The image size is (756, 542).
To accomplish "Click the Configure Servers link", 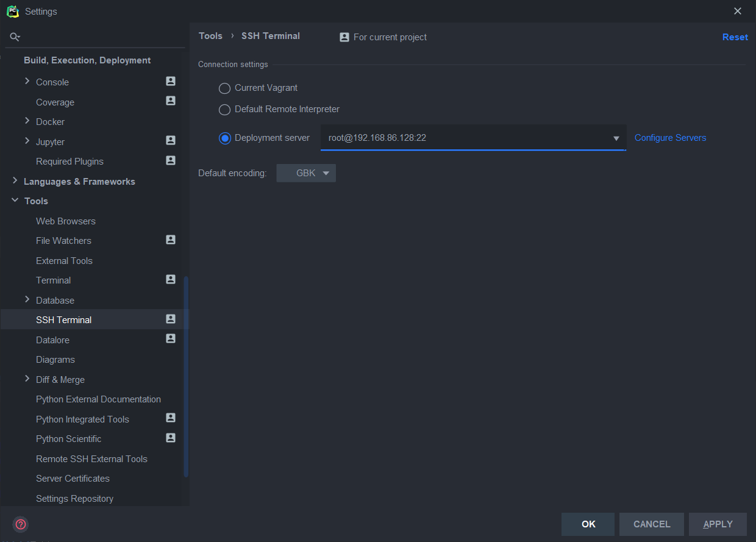I will 670,138.
